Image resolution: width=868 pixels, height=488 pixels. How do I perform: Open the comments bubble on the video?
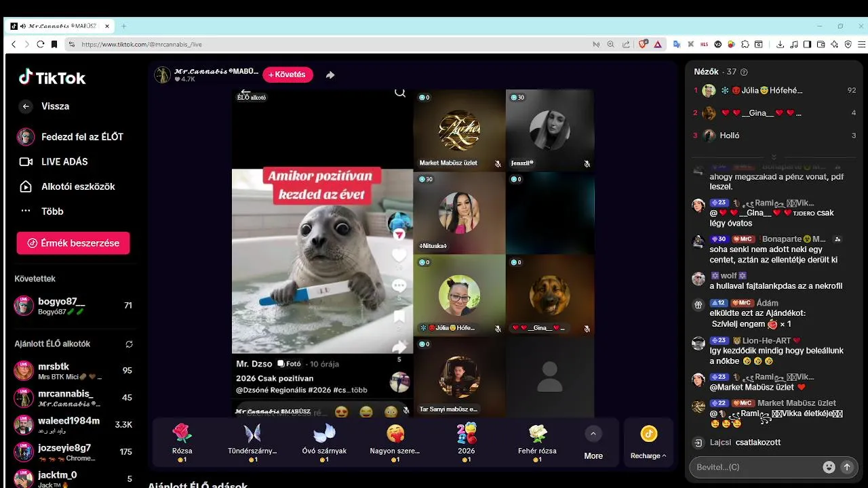(399, 286)
